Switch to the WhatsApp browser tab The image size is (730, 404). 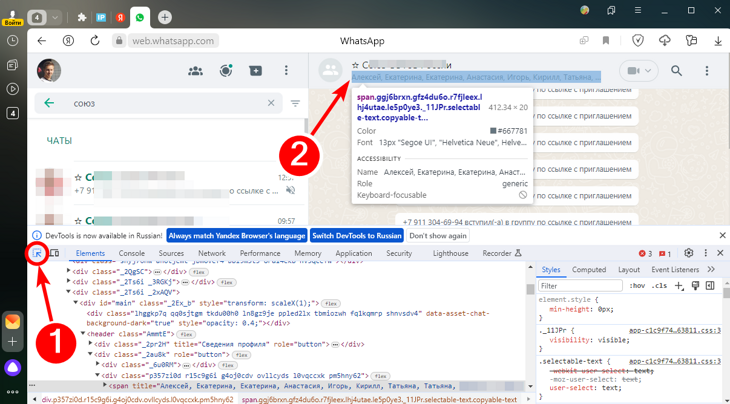pyautogui.click(x=140, y=18)
